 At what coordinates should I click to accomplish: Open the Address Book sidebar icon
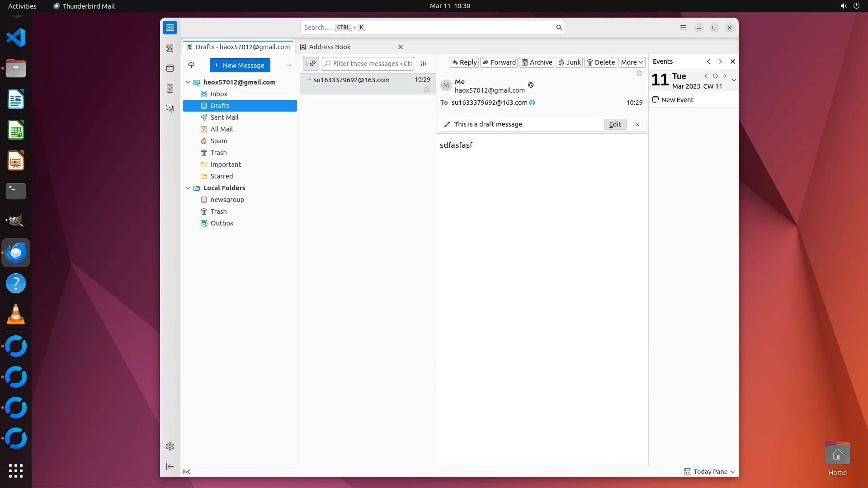pyautogui.click(x=170, y=48)
